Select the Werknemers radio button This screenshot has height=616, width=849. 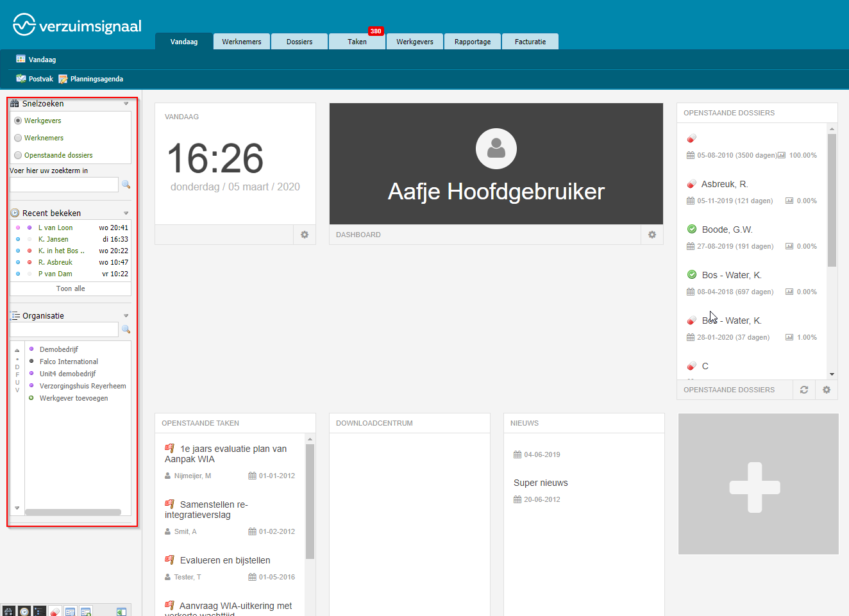tap(18, 138)
